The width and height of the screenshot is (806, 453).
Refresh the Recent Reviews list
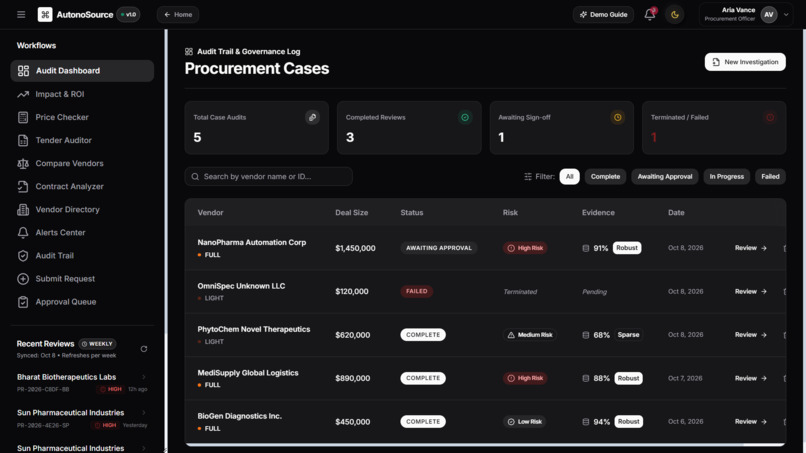144,349
